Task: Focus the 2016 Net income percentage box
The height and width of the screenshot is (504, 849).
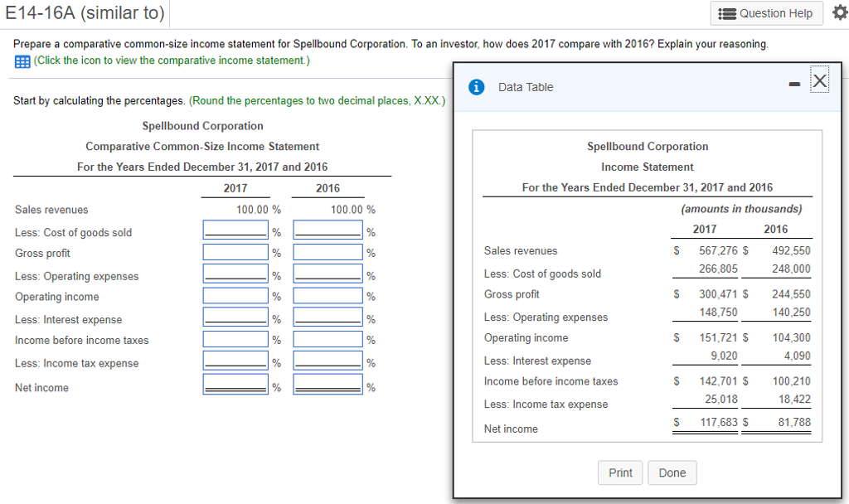Action: click(x=328, y=385)
